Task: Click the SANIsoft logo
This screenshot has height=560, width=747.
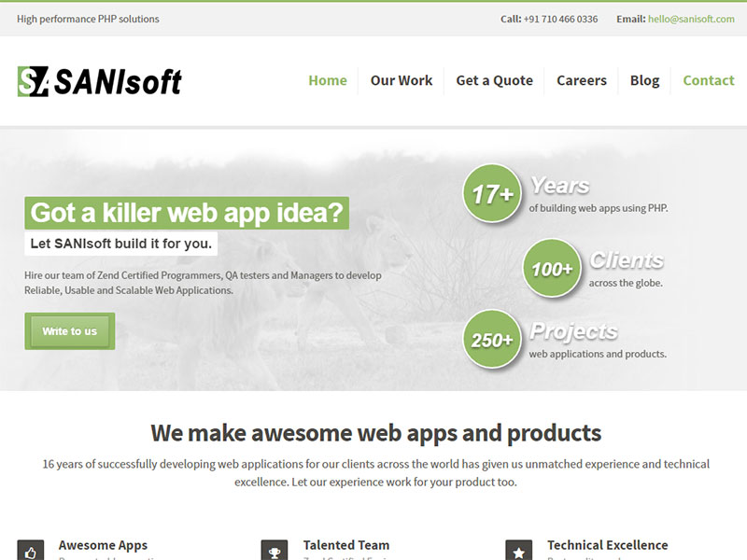Action: click(99, 81)
